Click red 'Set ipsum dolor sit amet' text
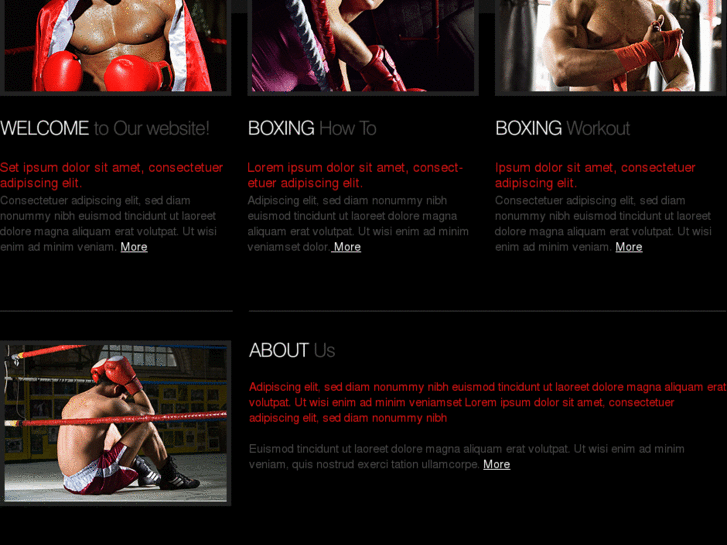The width and height of the screenshot is (727, 545). [112, 175]
